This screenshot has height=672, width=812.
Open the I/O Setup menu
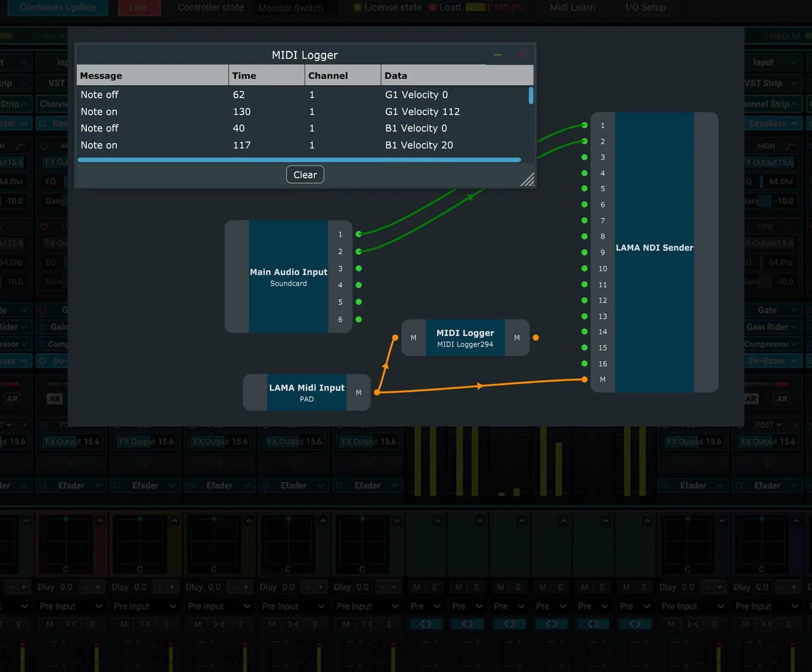(x=645, y=7)
